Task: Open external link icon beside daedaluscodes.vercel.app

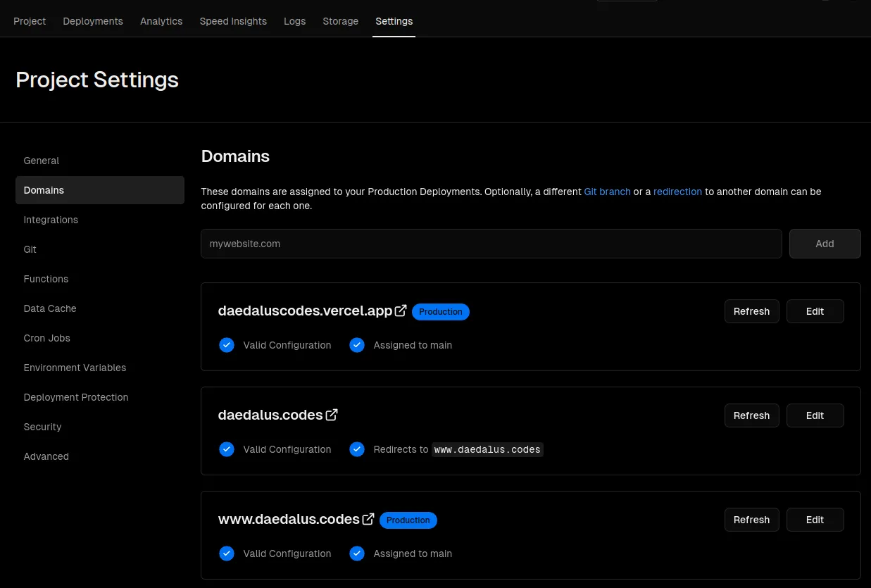Action: [401, 311]
